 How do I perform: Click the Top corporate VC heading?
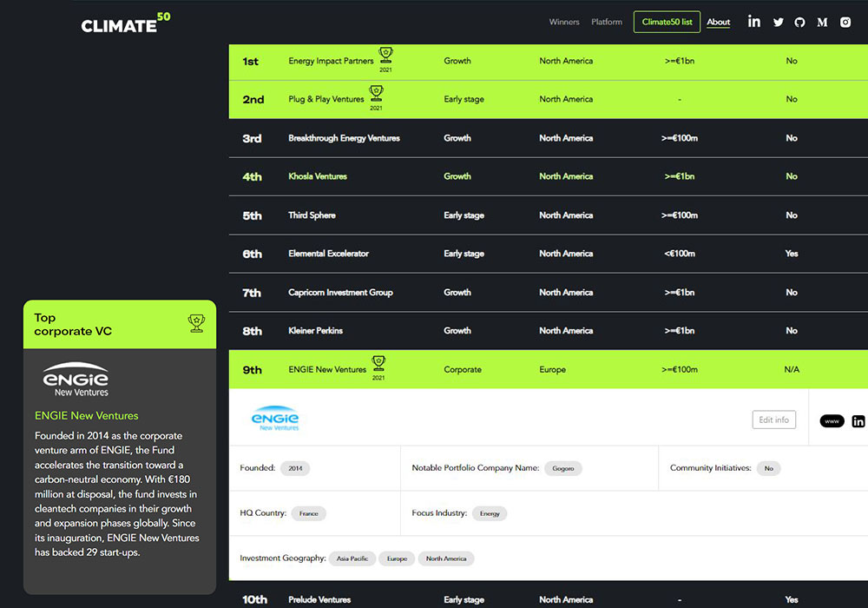click(x=73, y=325)
